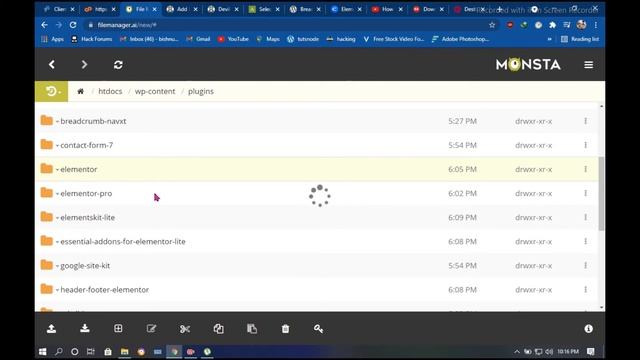Open options menu for elementor row

tap(585, 169)
